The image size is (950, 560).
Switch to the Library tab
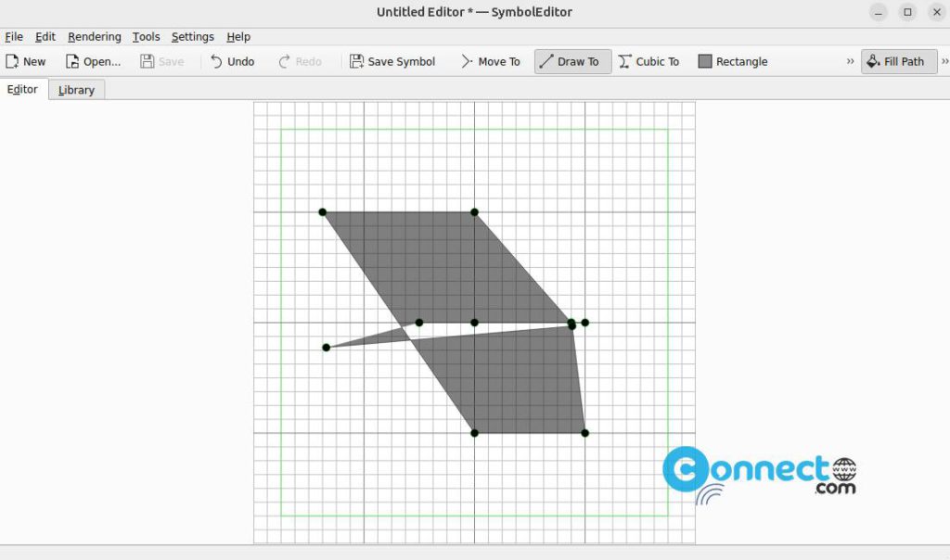(75, 90)
